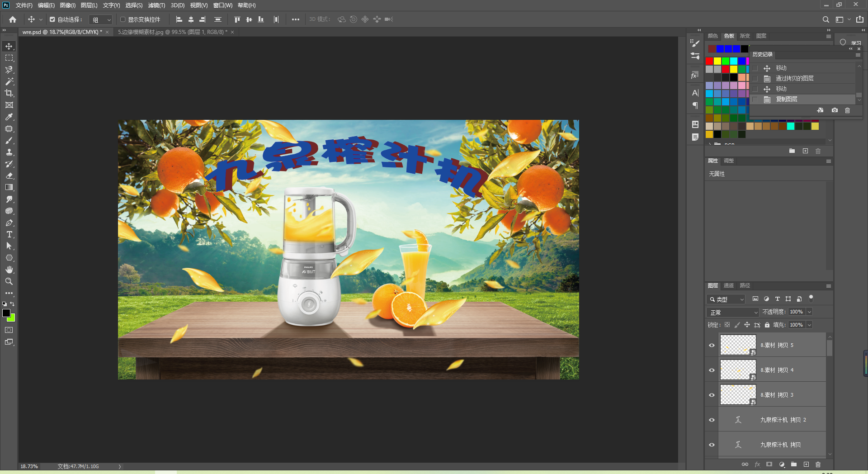Screen dimensions: 868x474
Task: Select the Zoom tool in the toolbox
Action: click(9, 281)
